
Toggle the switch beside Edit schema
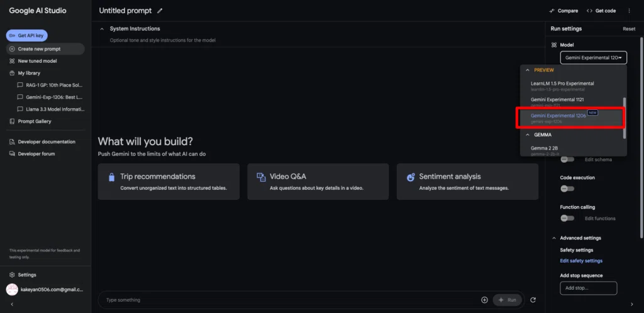(567, 159)
